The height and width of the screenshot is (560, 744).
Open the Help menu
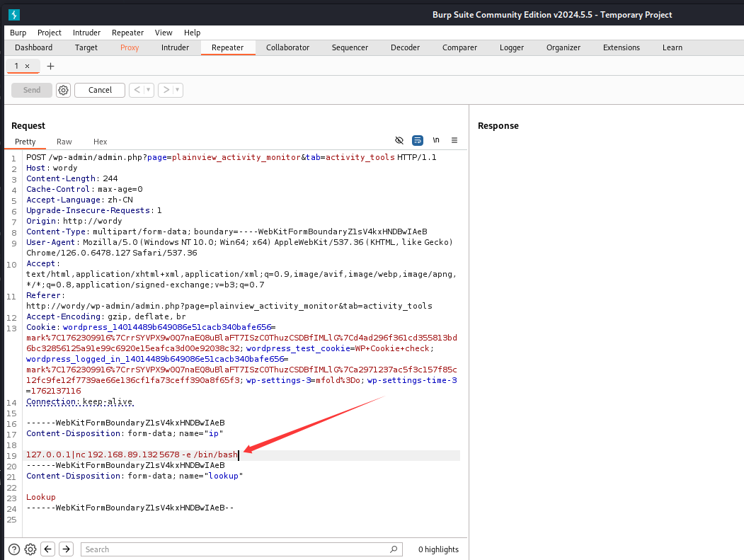coord(192,33)
